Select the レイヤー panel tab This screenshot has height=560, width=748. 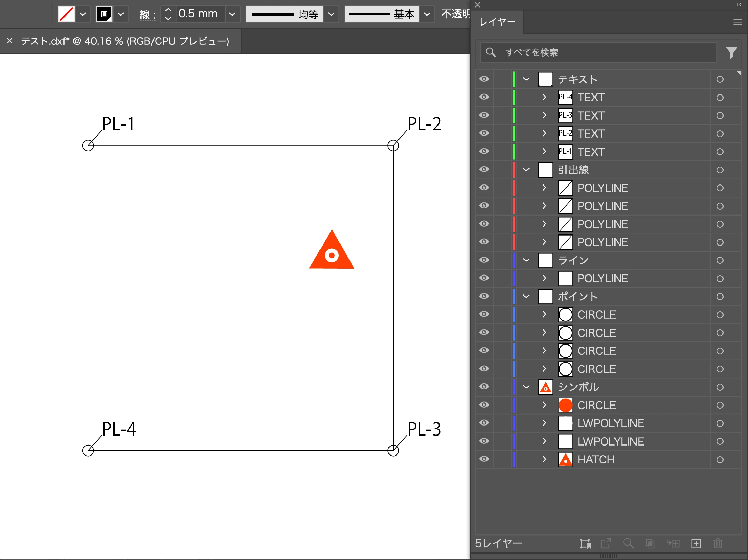click(498, 22)
